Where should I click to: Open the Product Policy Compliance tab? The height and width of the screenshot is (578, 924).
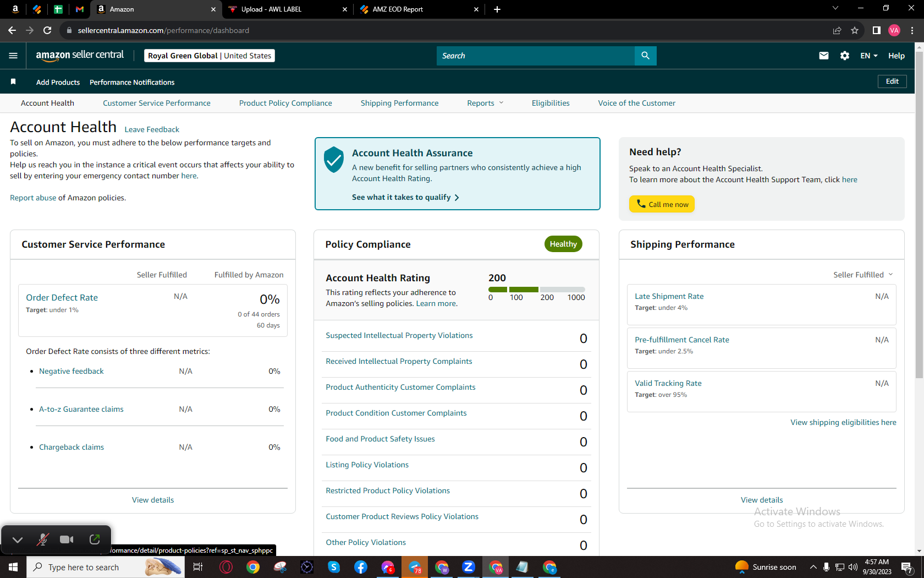coord(285,103)
